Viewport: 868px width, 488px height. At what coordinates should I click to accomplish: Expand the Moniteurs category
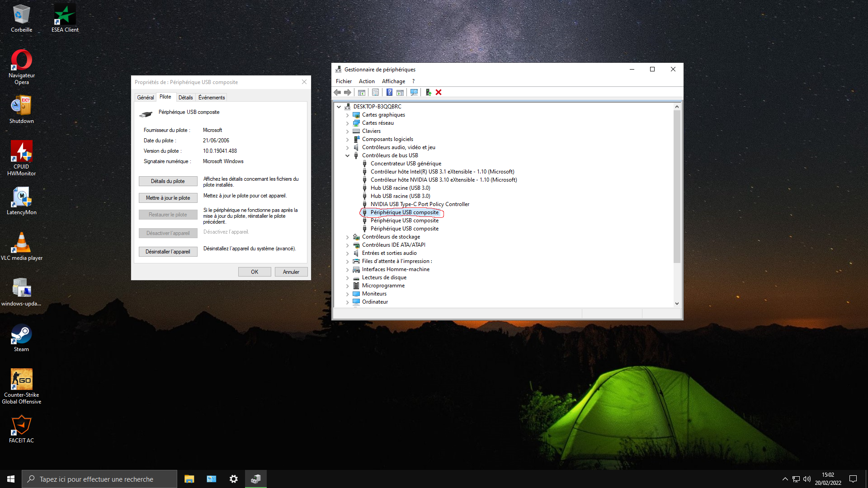point(347,294)
